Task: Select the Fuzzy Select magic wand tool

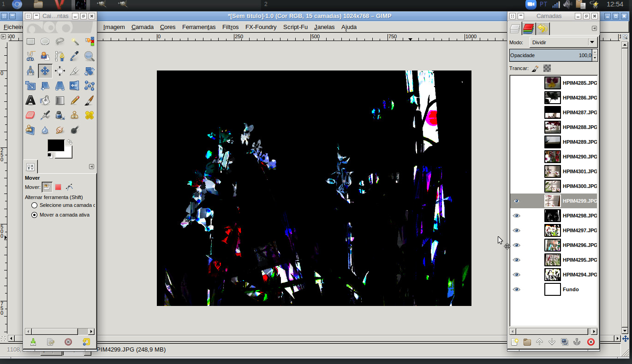Action: click(75, 41)
